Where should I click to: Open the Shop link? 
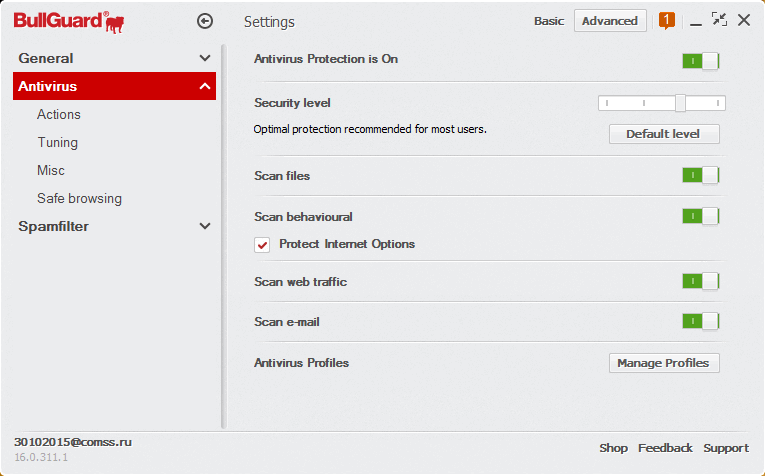(613, 448)
